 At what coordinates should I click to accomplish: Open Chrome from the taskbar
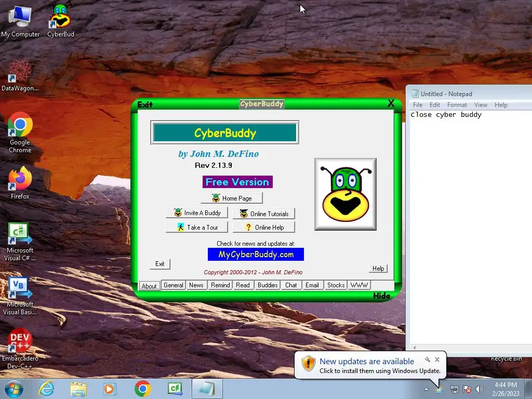click(x=142, y=389)
